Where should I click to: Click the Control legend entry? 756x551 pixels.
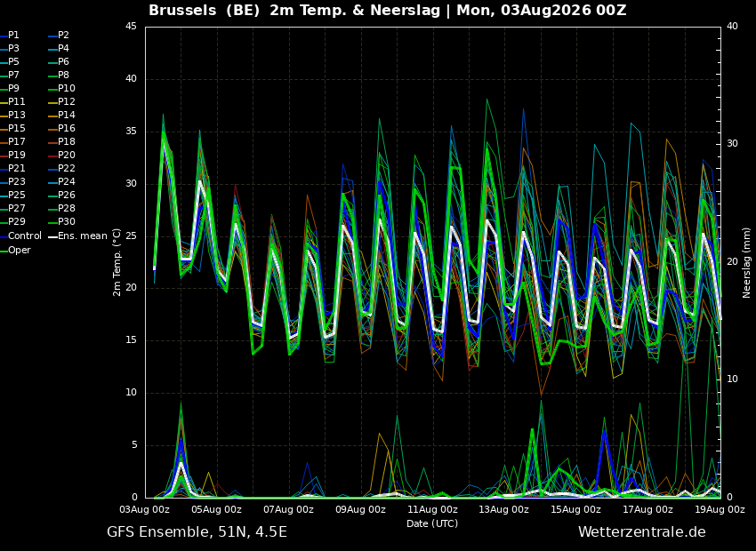pos(20,236)
